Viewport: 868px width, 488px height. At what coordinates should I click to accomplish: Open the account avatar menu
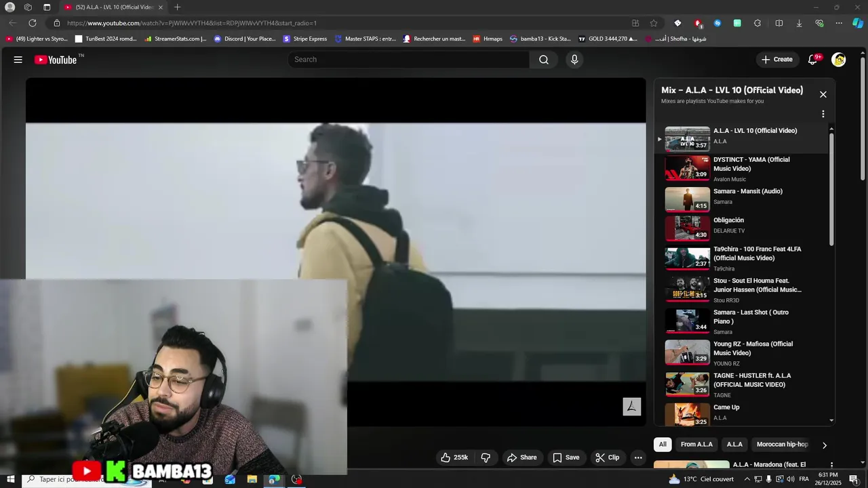839,60
